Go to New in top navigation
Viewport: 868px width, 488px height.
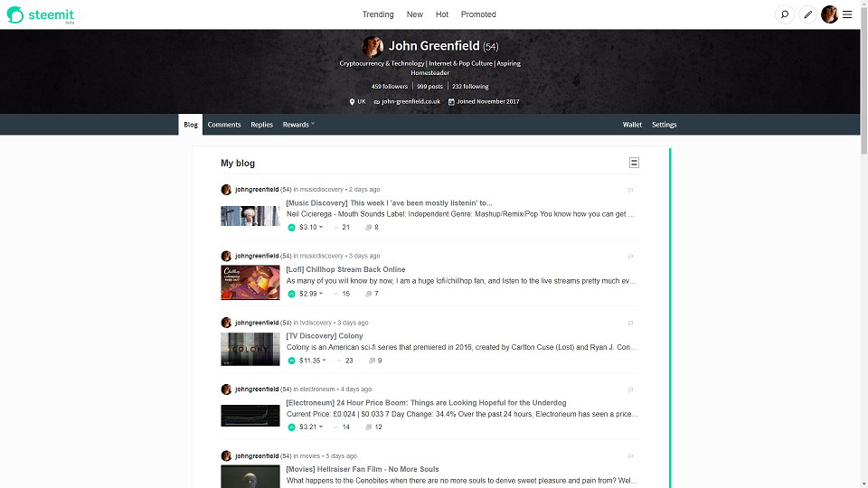pyautogui.click(x=415, y=14)
